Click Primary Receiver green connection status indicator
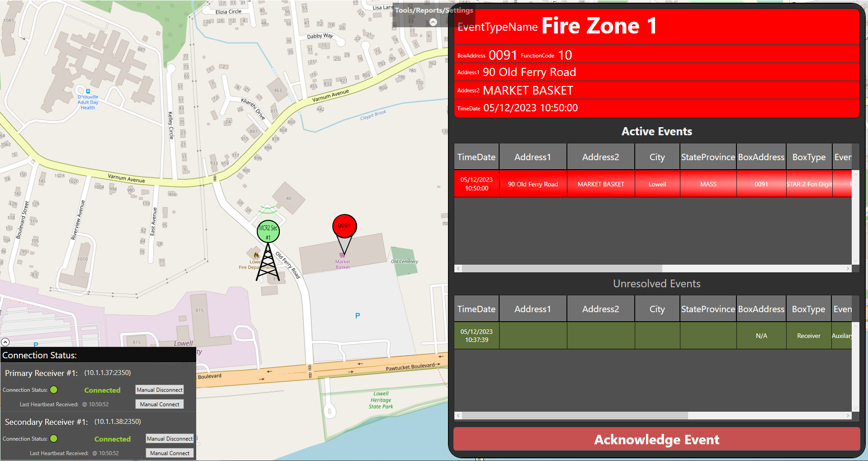 point(54,390)
